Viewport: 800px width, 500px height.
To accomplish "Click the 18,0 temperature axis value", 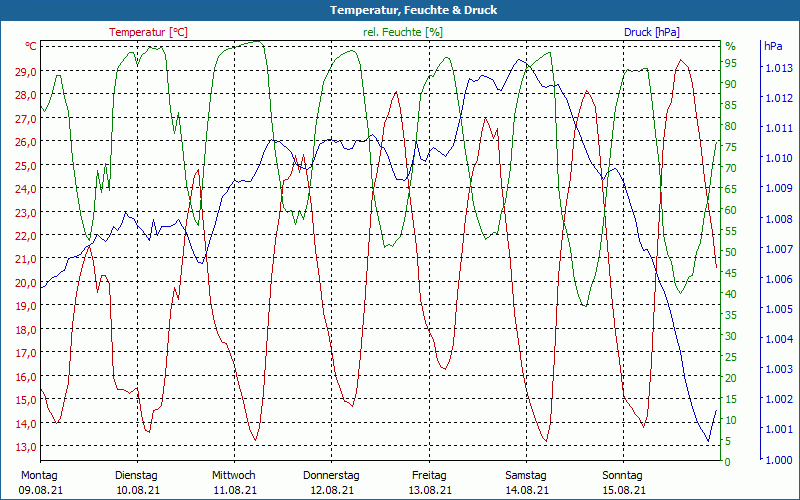I will (26, 330).
